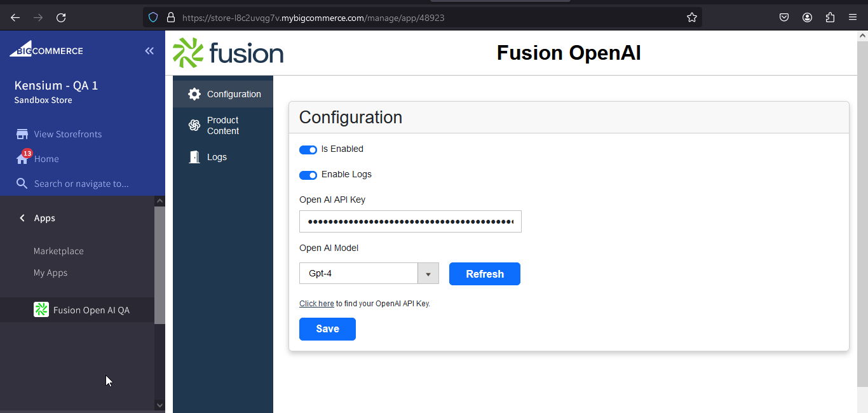This screenshot has height=413, width=868.
Task: Open the Logs menu item
Action: point(223,157)
